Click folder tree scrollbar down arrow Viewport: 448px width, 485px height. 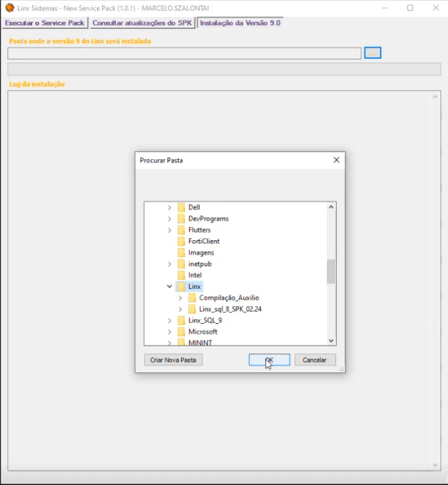tap(331, 341)
